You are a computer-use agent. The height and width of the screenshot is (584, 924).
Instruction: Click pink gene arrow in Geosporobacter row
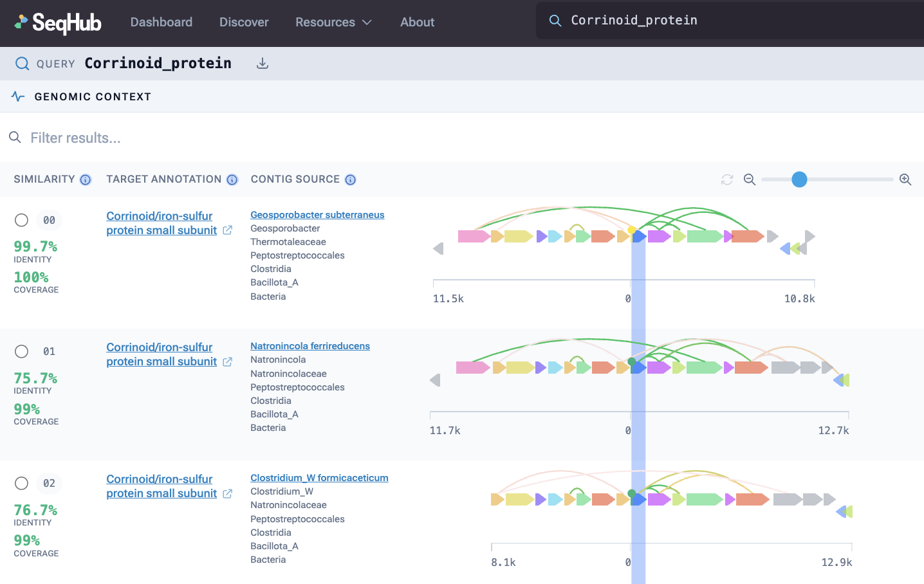tap(474, 236)
